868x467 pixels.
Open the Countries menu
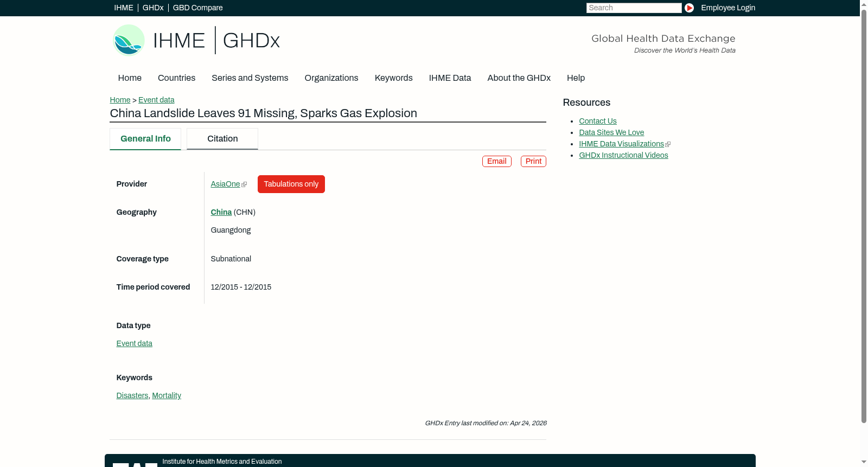(176, 78)
